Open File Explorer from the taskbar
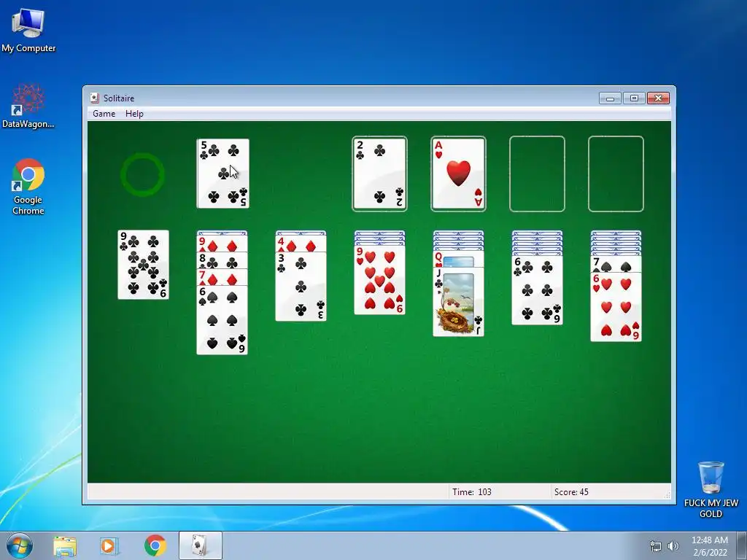747x560 pixels. click(x=65, y=545)
